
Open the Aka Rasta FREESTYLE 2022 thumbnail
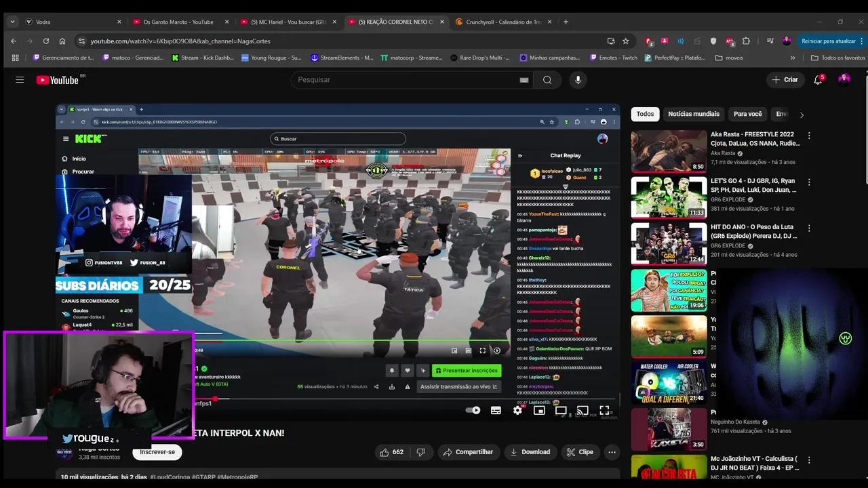[x=669, y=151]
